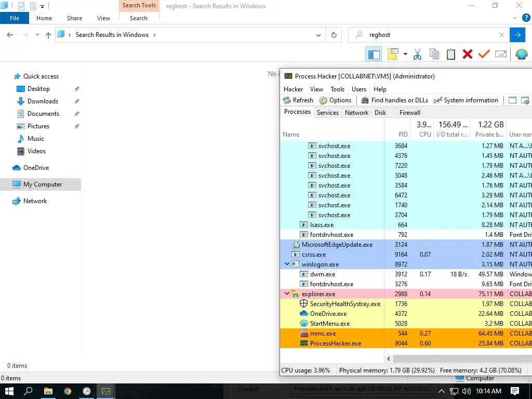Select the dwm.exe process row
Screen dimensions: 532x399
pos(406,274)
